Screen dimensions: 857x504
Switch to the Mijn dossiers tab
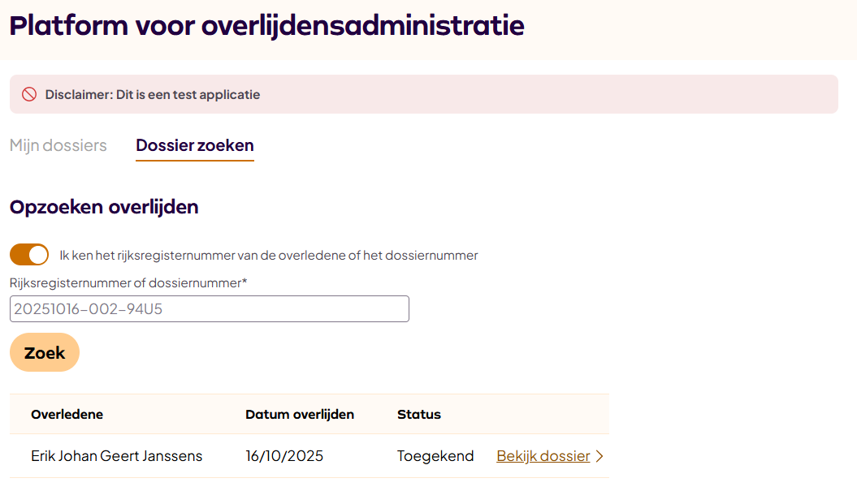click(x=58, y=146)
